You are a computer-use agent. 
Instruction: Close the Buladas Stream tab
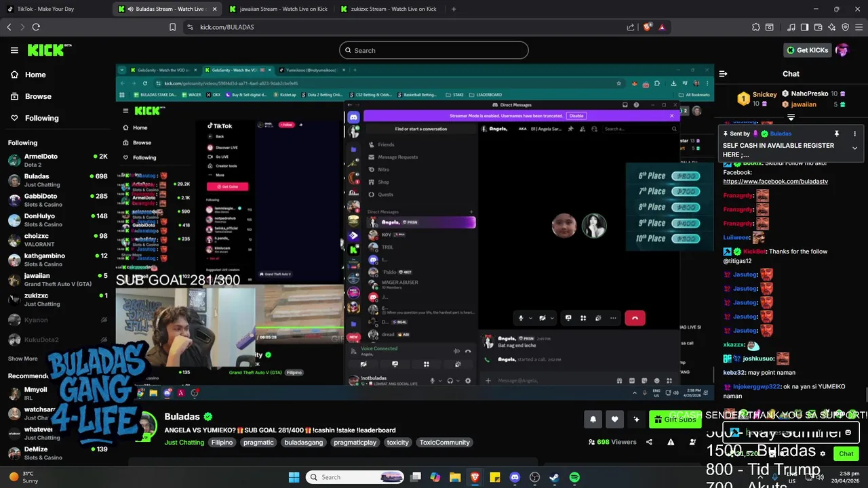tap(215, 9)
